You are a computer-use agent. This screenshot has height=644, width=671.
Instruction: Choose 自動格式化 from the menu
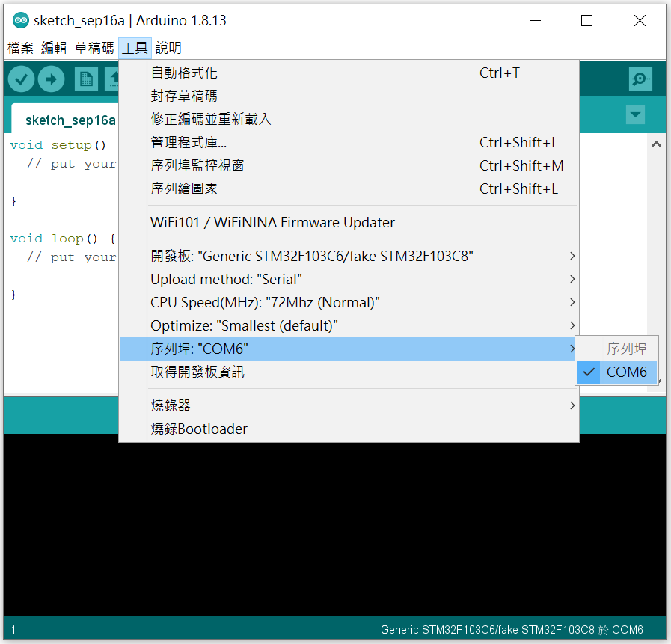click(349, 73)
